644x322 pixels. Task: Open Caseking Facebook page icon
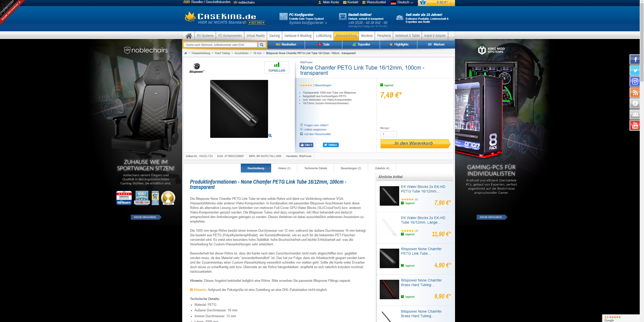(635, 60)
